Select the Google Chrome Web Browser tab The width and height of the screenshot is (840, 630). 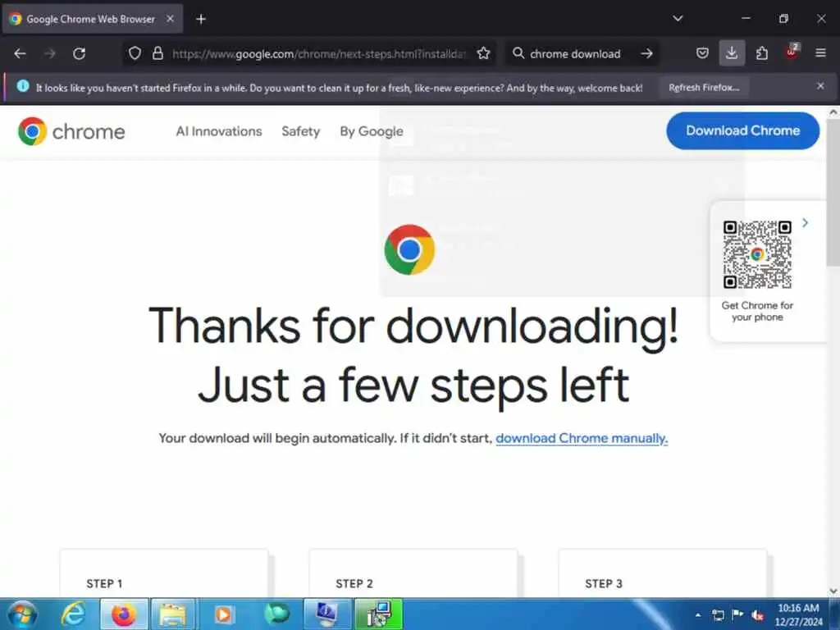[93, 20]
